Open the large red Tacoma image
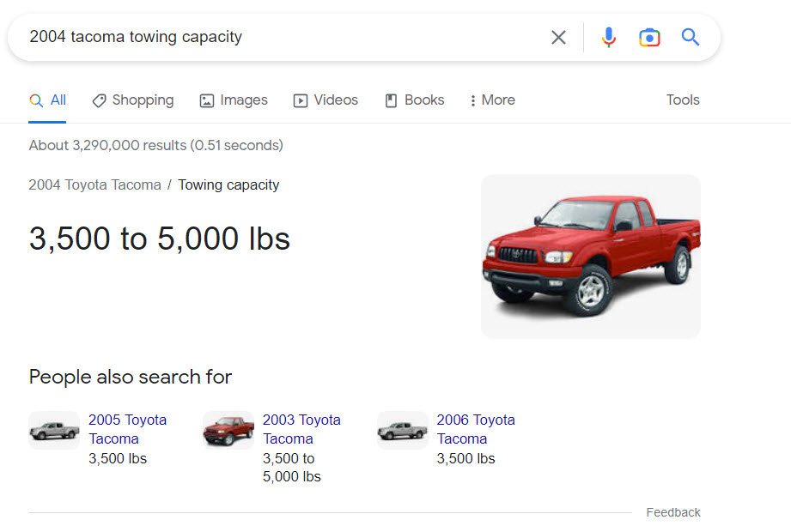 [591, 257]
